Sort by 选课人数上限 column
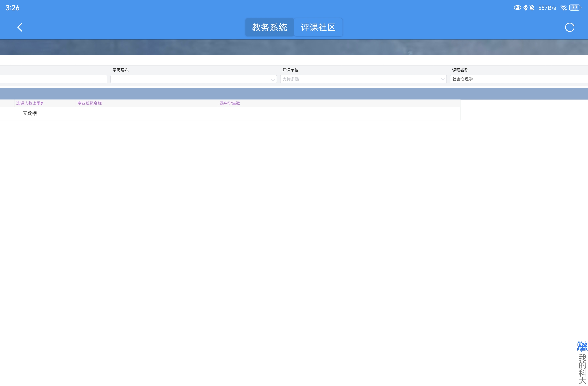The image size is (588, 386). click(x=30, y=103)
